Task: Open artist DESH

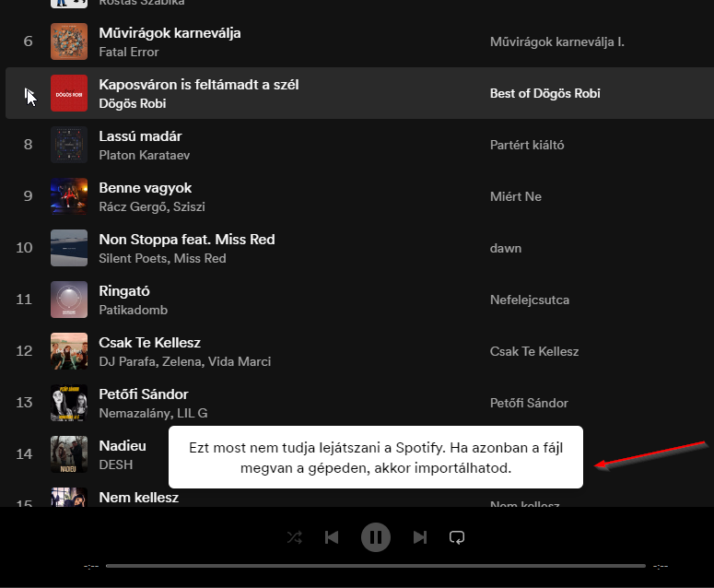Action: 116,465
